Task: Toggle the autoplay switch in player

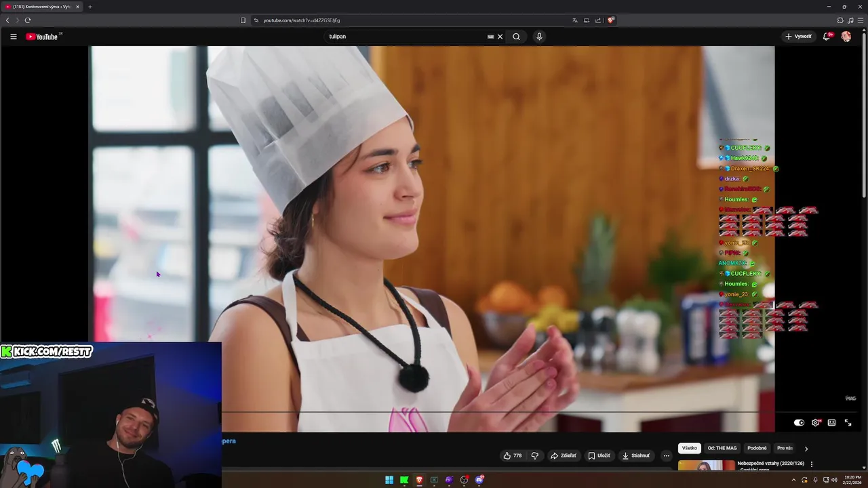Action: tap(799, 422)
